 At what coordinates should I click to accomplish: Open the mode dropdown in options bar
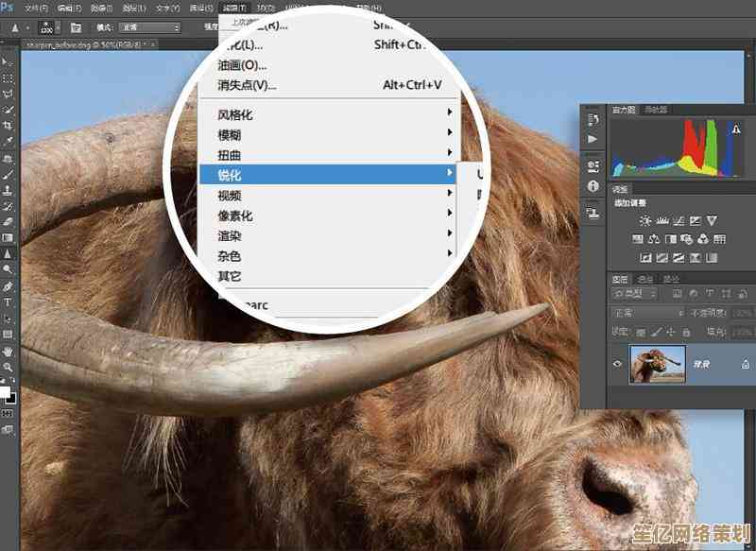pyautogui.click(x=149, y=27)
